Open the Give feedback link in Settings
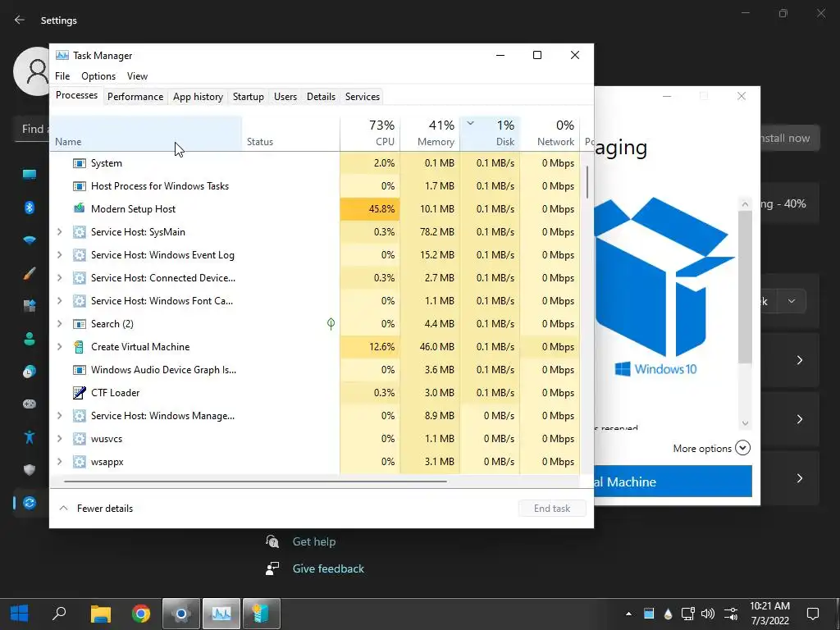Image resolution: width=840 pixels, height=630 pixels. click(x=328, y=569)
